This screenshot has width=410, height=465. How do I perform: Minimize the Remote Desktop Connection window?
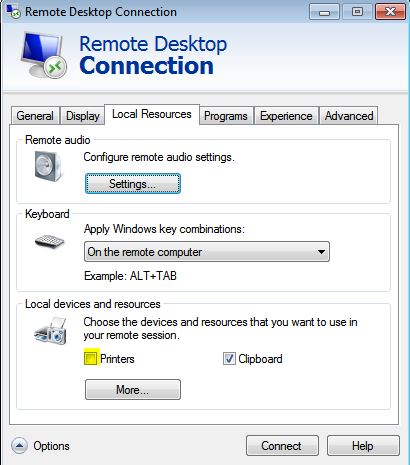pos(324,12)
